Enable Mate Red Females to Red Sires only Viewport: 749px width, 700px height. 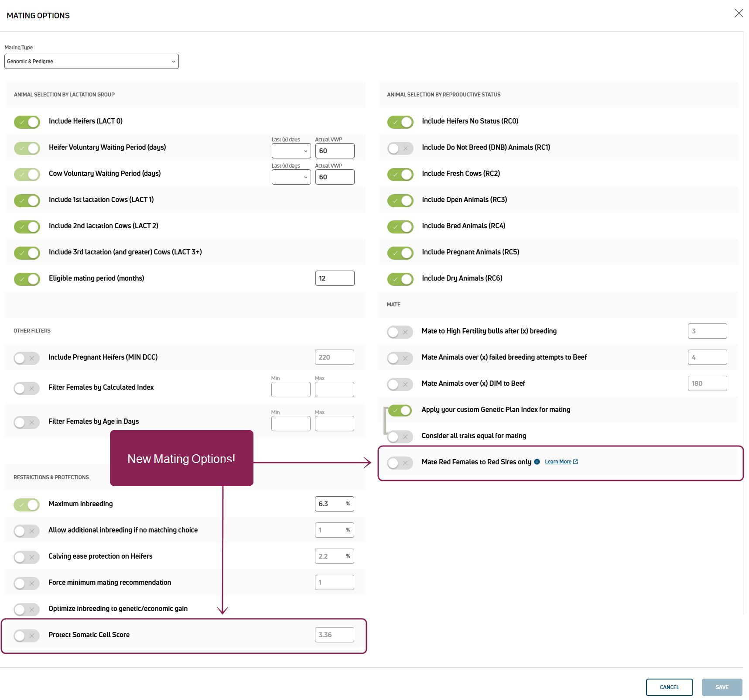point(400,463)
